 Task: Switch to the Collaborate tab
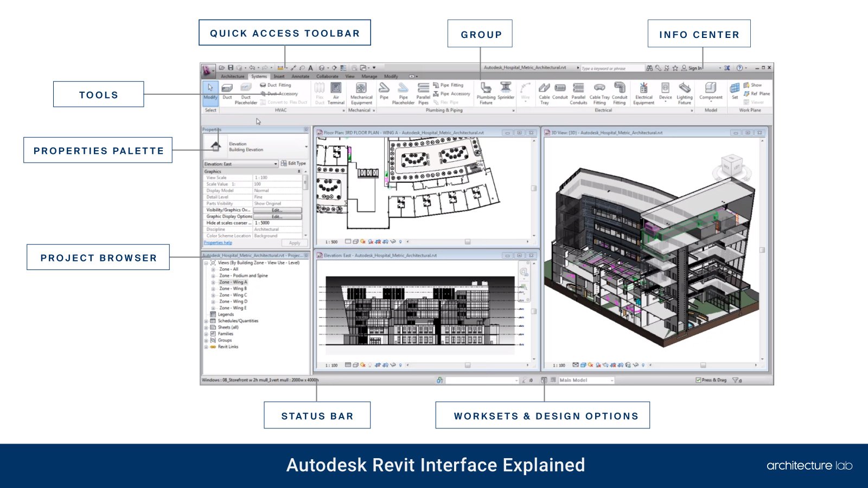click(327, 76)
